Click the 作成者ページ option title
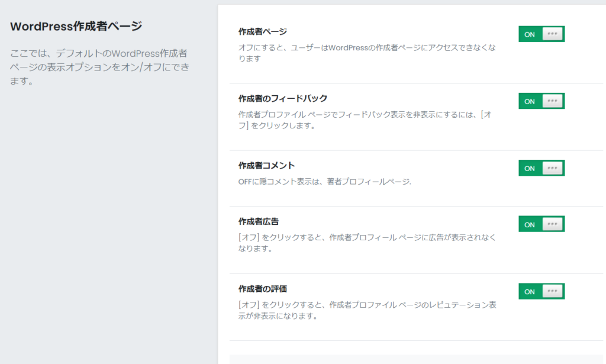This screenshot has width=606, height=364. (x=262, y=32)
